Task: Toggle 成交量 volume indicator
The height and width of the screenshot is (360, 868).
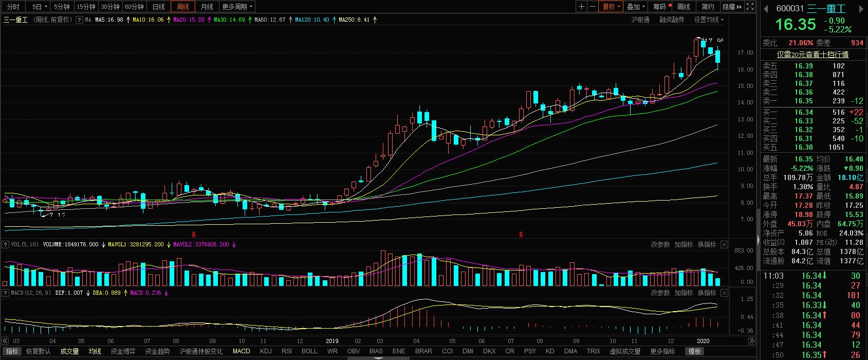Action: click(x=69, y=351)
